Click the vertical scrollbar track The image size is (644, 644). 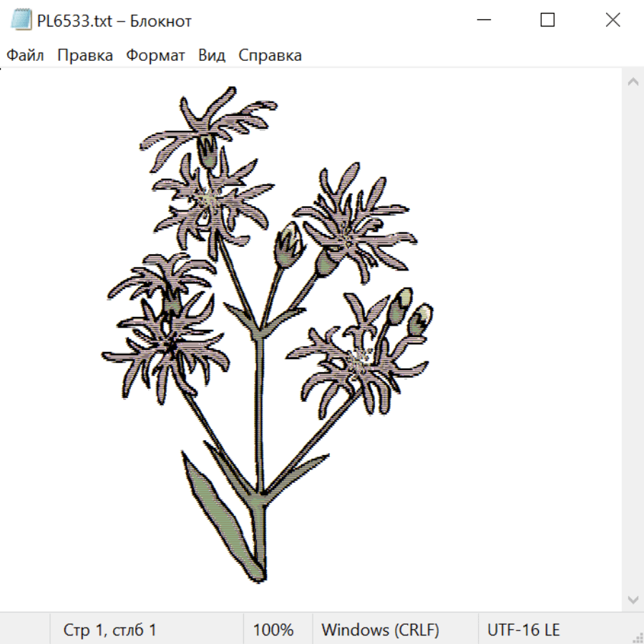(633, 340)
